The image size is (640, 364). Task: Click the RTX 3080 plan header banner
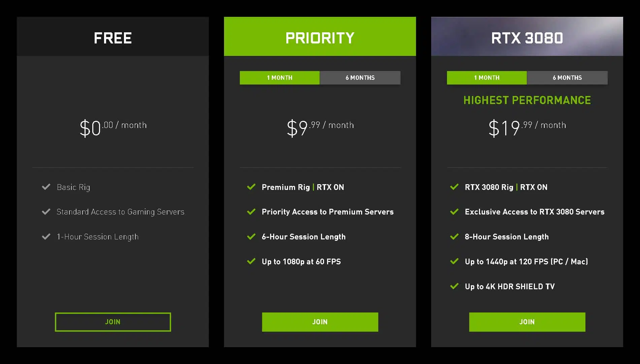(x=527, y=36)
